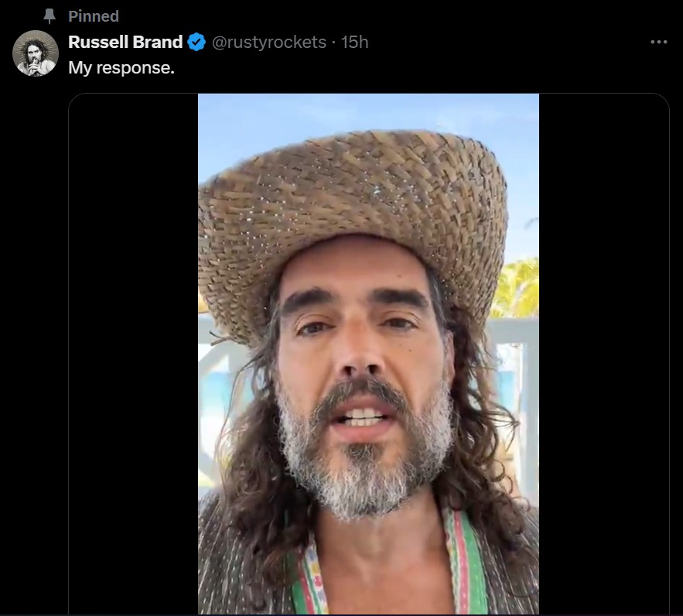
Task: Click the blue verified checkmark badge
Action: (197, 42)
